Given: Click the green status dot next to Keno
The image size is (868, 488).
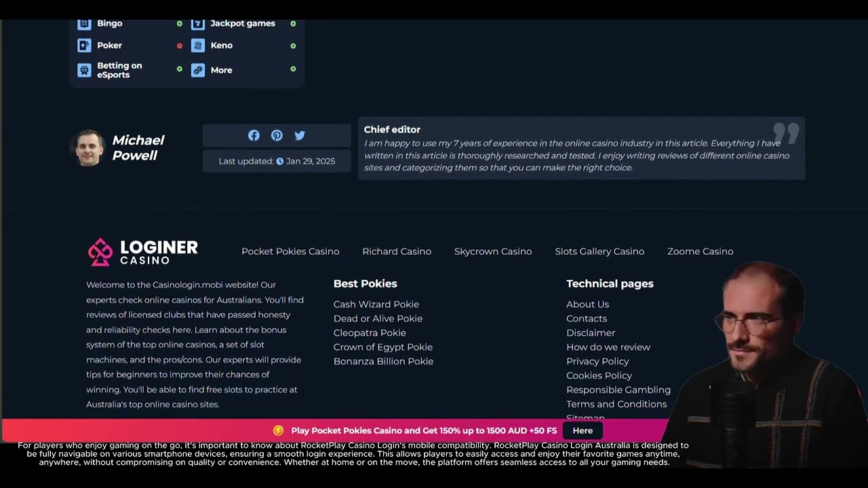Looking at the screenshot, I should 293,46.
